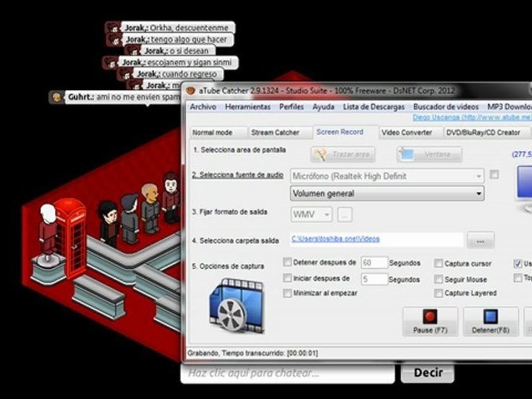Toggle Minimizar al empezar checkbox

(288, 293)
